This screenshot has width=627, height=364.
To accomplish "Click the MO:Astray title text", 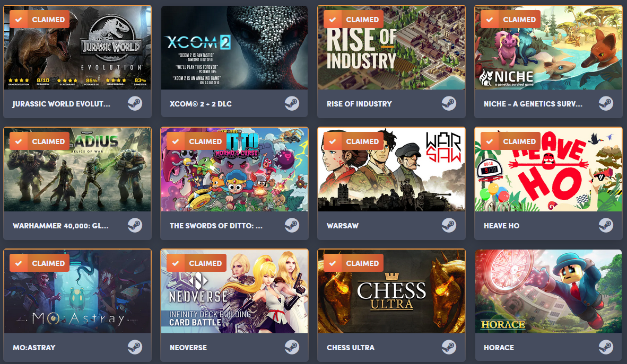I will 34,348.
